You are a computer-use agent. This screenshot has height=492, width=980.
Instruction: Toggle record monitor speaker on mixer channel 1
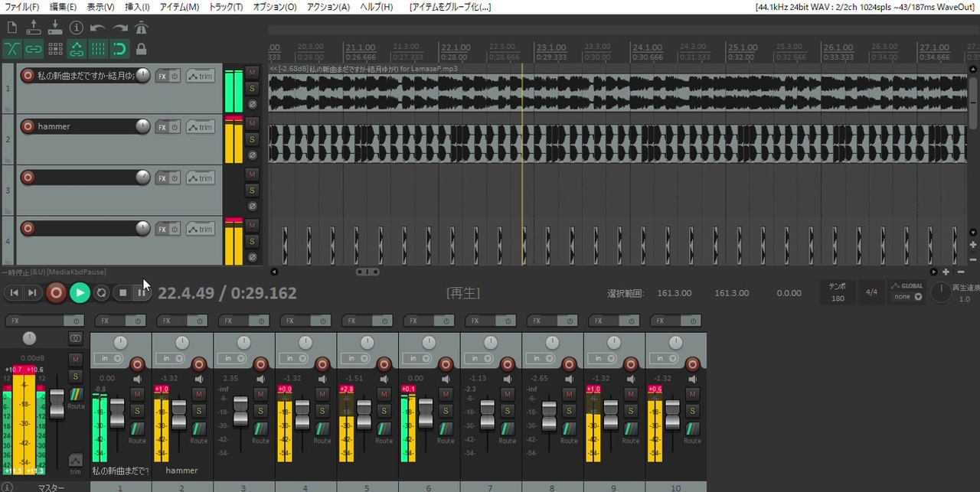(138, 379)
